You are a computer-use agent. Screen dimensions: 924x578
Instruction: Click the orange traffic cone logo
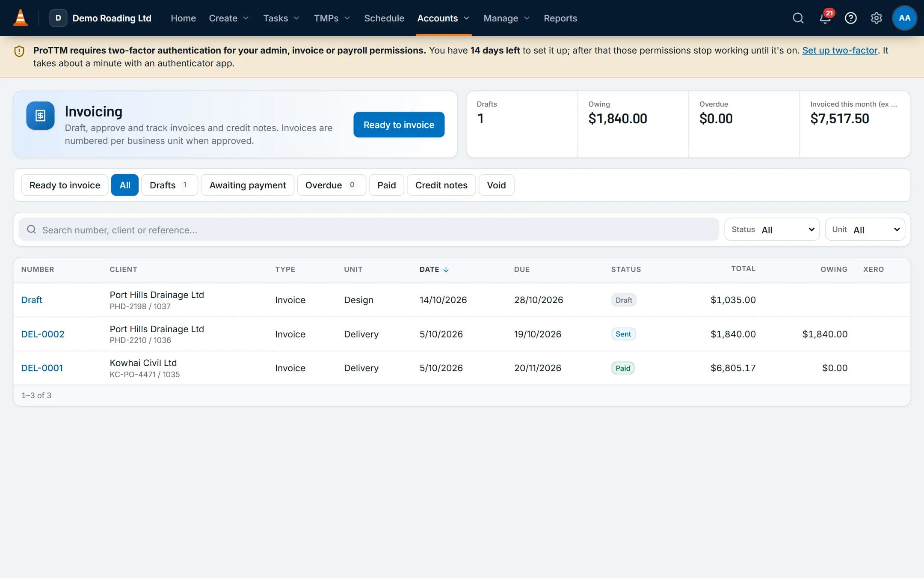(x=20, y=18)
